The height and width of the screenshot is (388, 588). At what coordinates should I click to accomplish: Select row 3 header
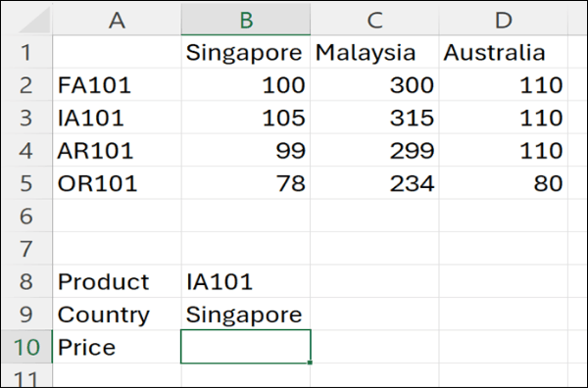tap(26, 118)
